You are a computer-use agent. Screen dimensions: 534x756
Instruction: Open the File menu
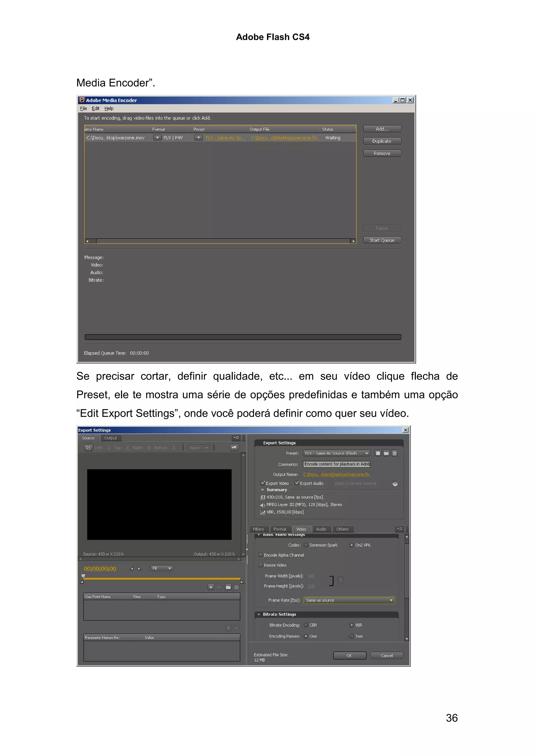click(x=84, y=109)
